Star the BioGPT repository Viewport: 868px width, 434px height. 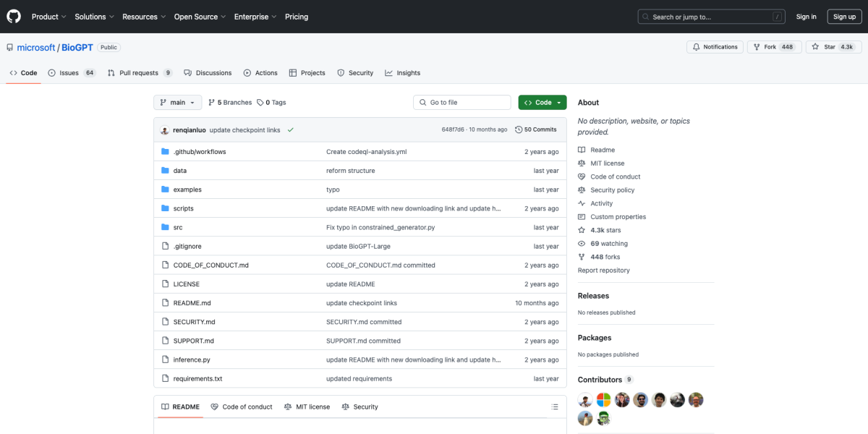pyautogui.click(x=828, y=47)
